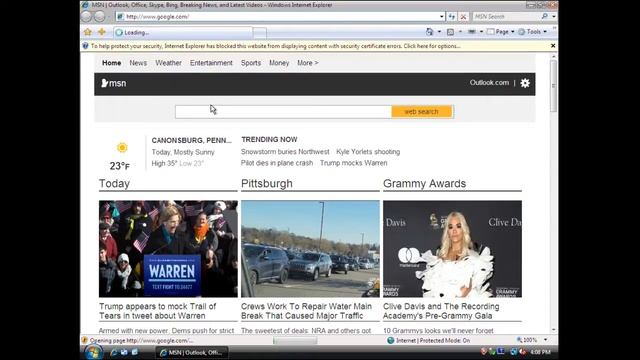
Task: Click the Refresh button beside the address bar
Action: (x=451, y=17)
